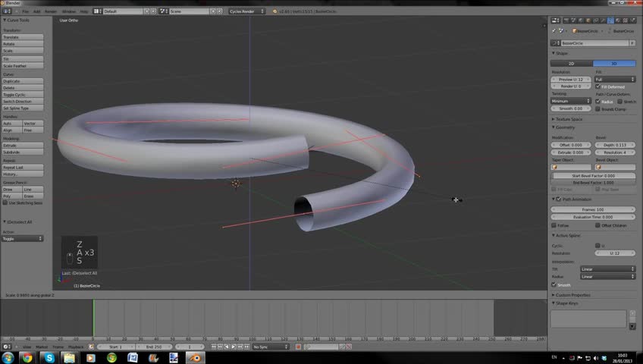This screenshot has height=364, width=643.
Task: Open the Object properties tab icon
Action: tap(588, 20)
